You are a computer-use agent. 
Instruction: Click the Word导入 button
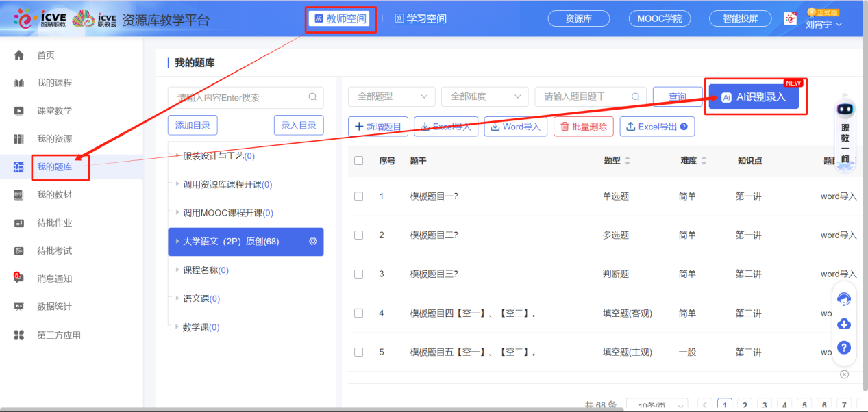(515, 126)
